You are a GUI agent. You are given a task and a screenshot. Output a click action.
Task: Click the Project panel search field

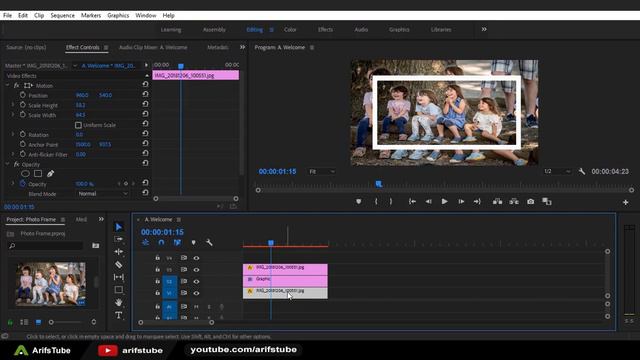46,246
